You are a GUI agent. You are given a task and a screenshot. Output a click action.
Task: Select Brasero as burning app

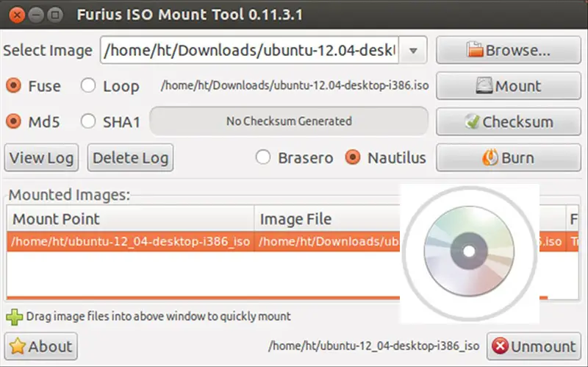tap(262, 157)
